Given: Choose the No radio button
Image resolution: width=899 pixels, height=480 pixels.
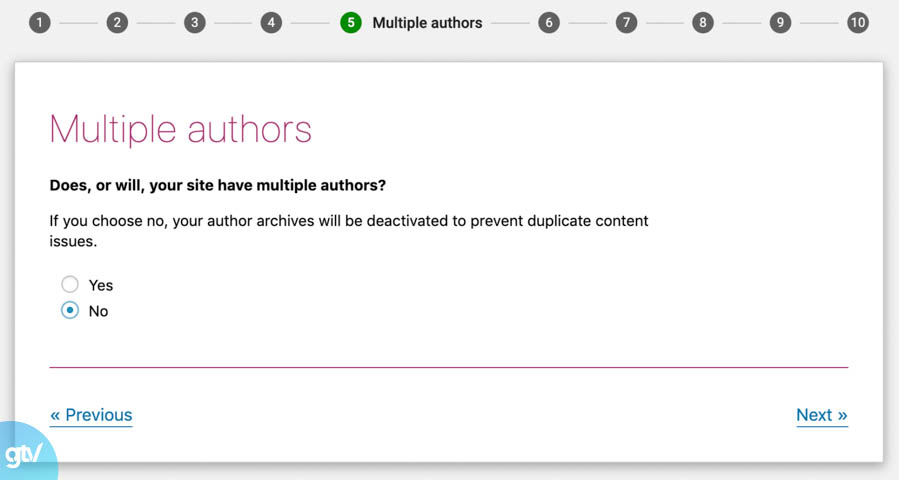Looking at the screenshot, I should (x=70, y=311).
